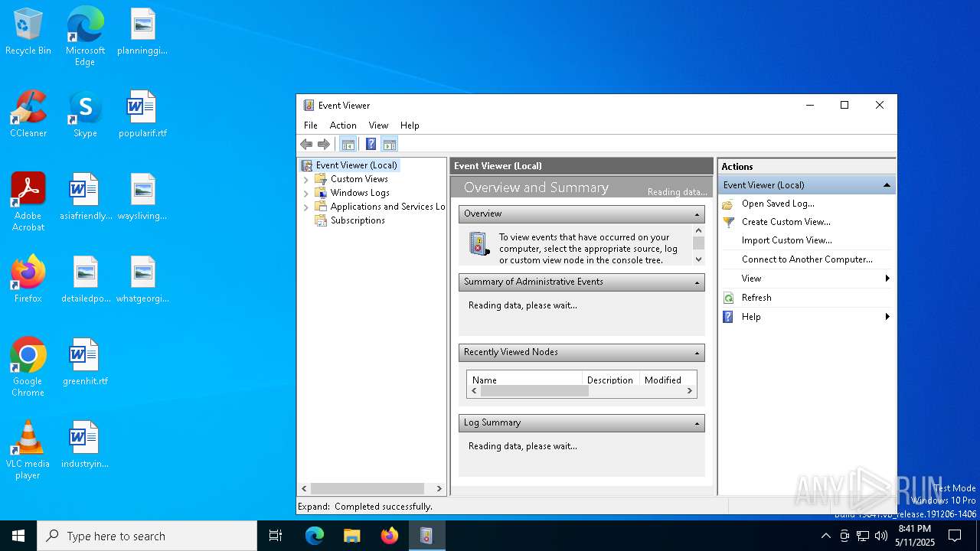The image size is (980, 551).
Task: Click Overview scroll up arrow
Action: click(x=698, y=230)
